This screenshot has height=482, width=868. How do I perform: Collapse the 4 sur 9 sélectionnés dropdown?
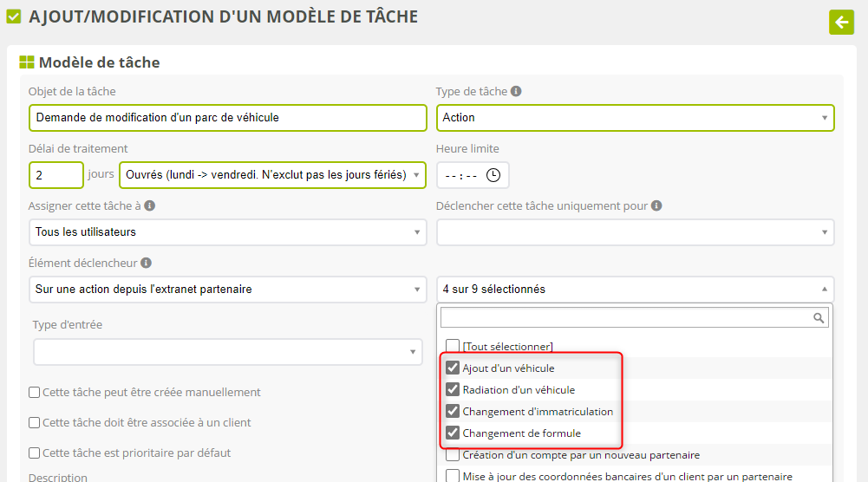coord(635,290)
